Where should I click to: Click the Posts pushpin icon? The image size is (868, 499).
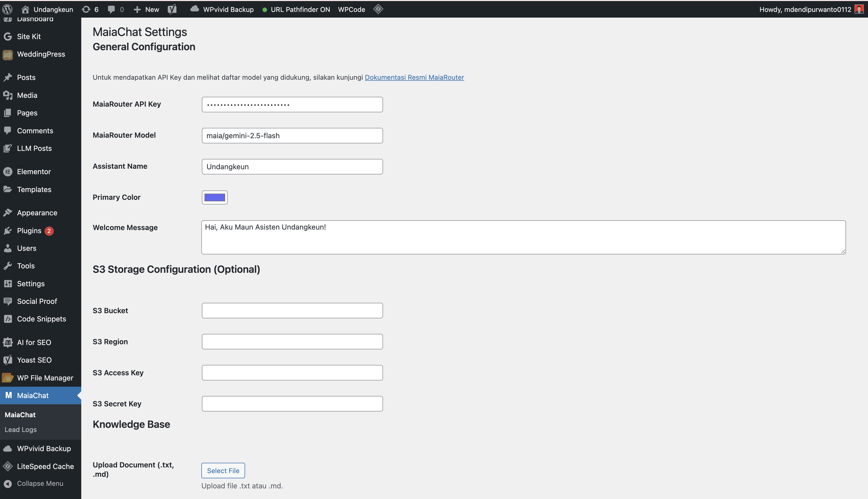(8, 77)
